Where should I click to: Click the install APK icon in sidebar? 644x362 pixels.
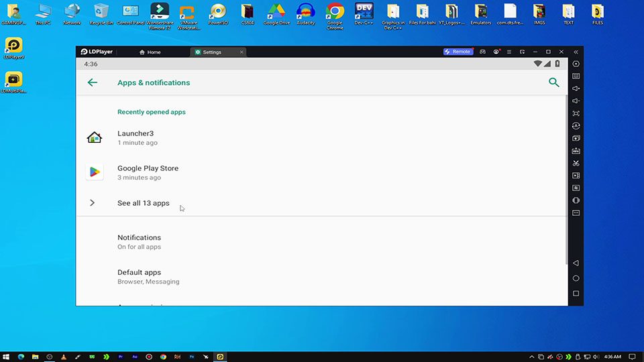coord(576,151)
